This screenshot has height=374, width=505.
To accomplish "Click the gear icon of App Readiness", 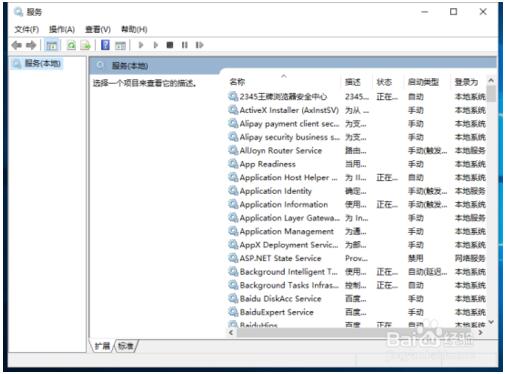I will point(233,164).
